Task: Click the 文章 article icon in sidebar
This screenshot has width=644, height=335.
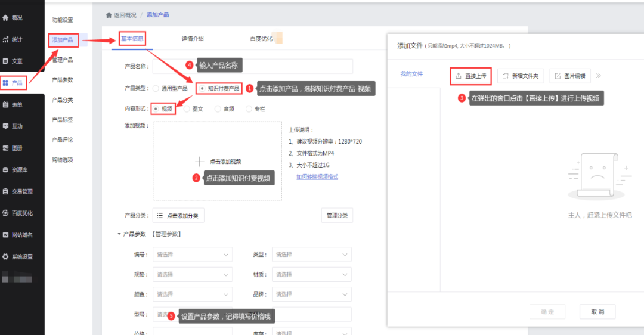Action: click(x=6, y=61)
